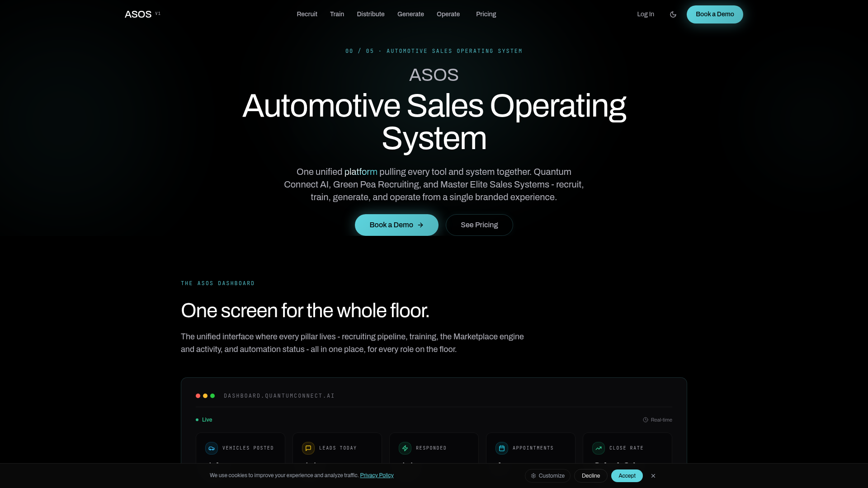Click the Log In link
This screenshot has height=488, width=868.
click(x=646, y=14)
